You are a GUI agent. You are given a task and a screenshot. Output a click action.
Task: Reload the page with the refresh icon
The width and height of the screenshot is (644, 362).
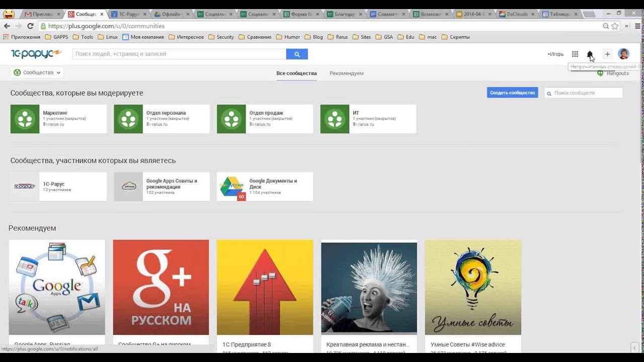(x=30, y=26)
